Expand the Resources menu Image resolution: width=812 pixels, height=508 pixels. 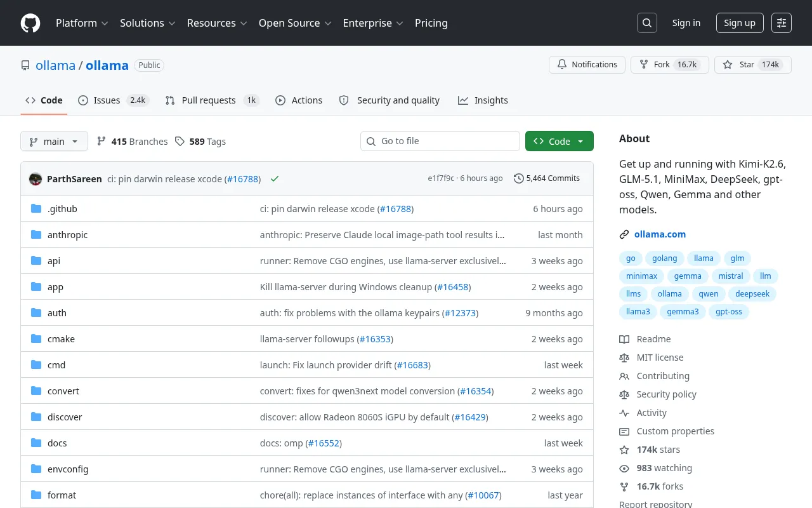[216, 23]
